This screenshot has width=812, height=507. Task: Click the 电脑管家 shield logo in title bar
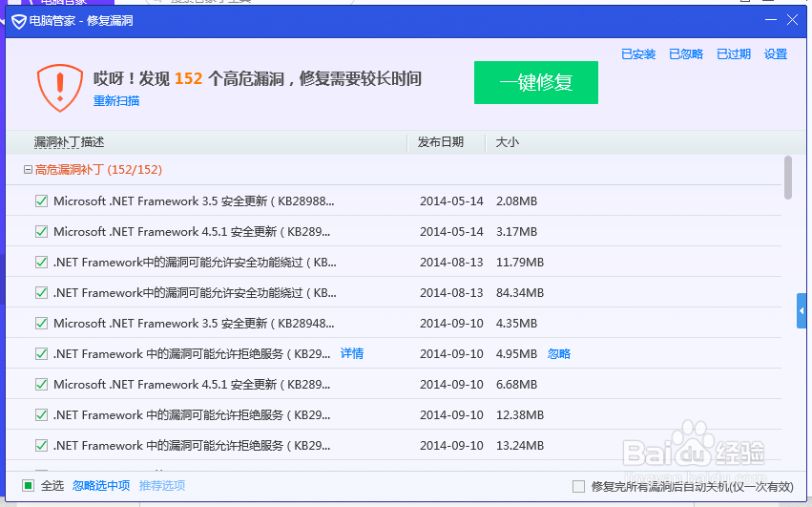[19, 21]
